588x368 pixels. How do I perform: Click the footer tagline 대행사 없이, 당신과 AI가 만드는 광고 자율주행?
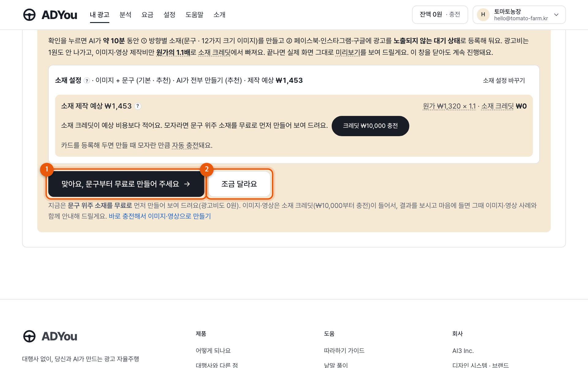pos(81,359)
